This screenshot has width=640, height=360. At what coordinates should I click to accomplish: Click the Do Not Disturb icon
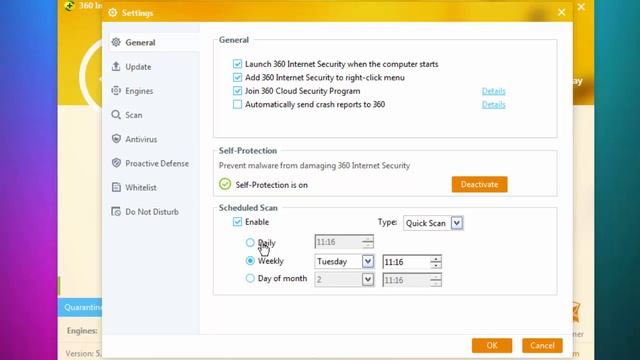pyautogui.click(x=116, y=211)
